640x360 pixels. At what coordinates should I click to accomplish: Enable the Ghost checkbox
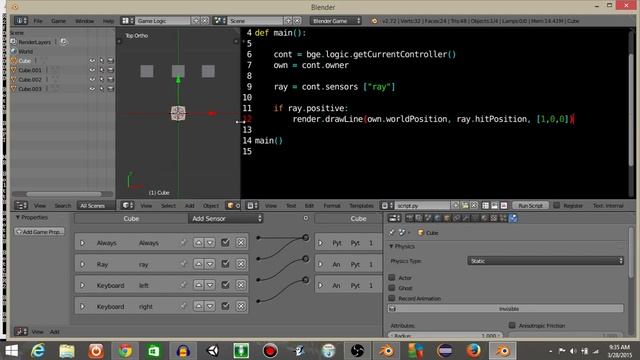click(x=392, y=288)
